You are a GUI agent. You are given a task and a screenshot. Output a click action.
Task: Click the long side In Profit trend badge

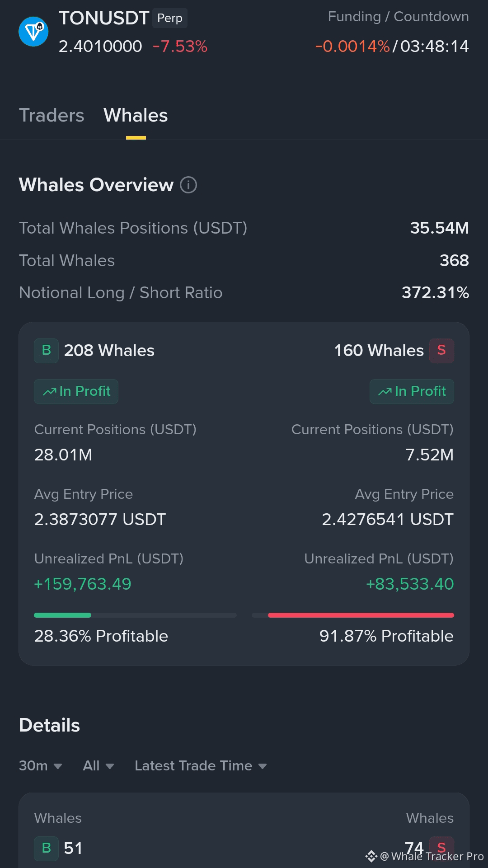click(76, 391)
